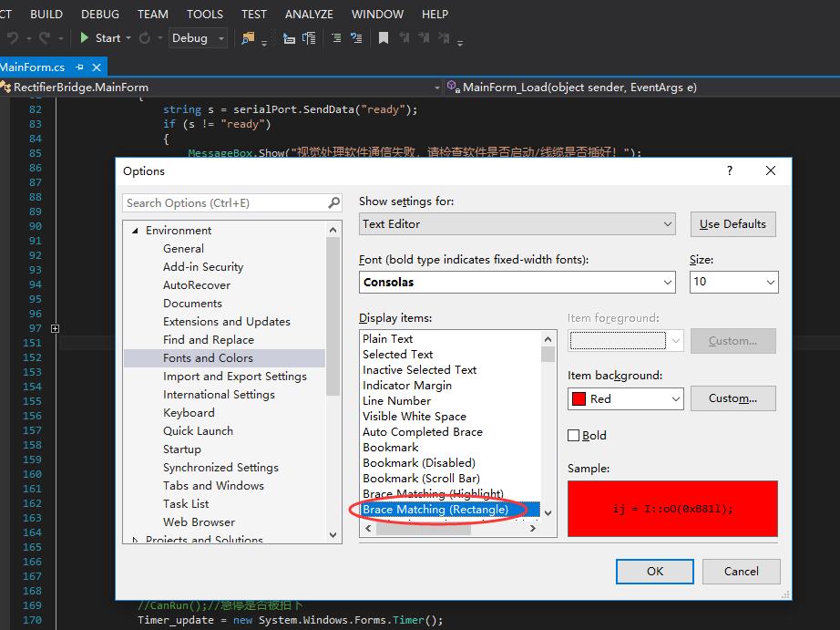Click the toolbar icon showing arrow and box
The image size is (840, 630).
tap(289, 38)
